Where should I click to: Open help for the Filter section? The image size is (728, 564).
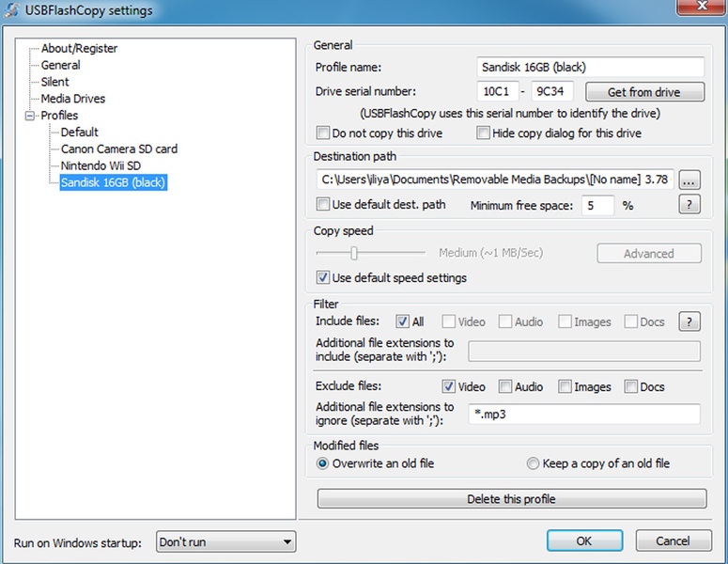(x=689, y=321)
